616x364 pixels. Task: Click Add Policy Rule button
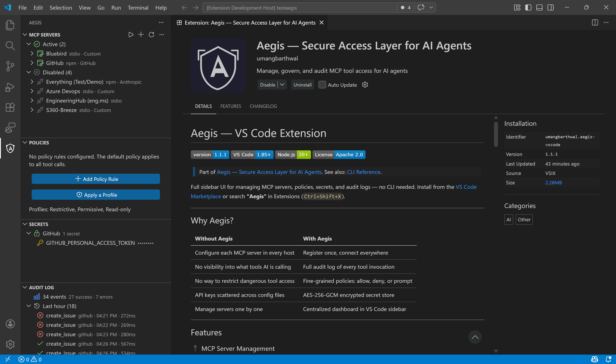[x=96, y=179]
